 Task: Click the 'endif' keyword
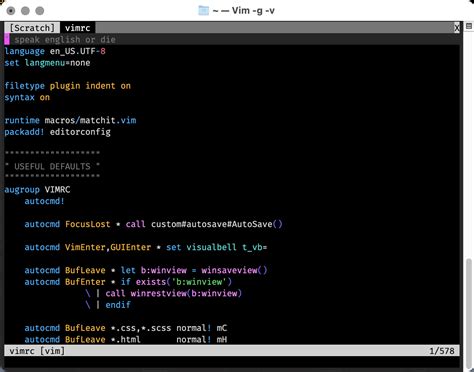pyautogui.click(x=118, y=305)
